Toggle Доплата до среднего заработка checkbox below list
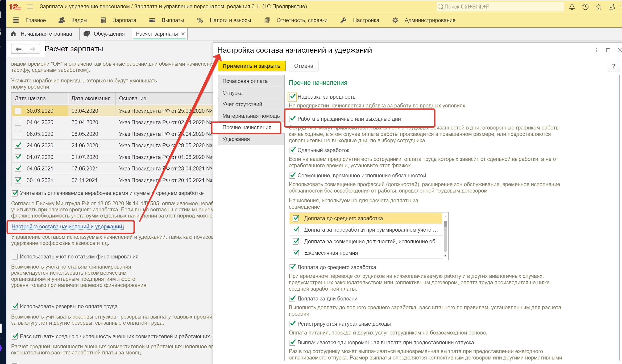 click(292, 267)
